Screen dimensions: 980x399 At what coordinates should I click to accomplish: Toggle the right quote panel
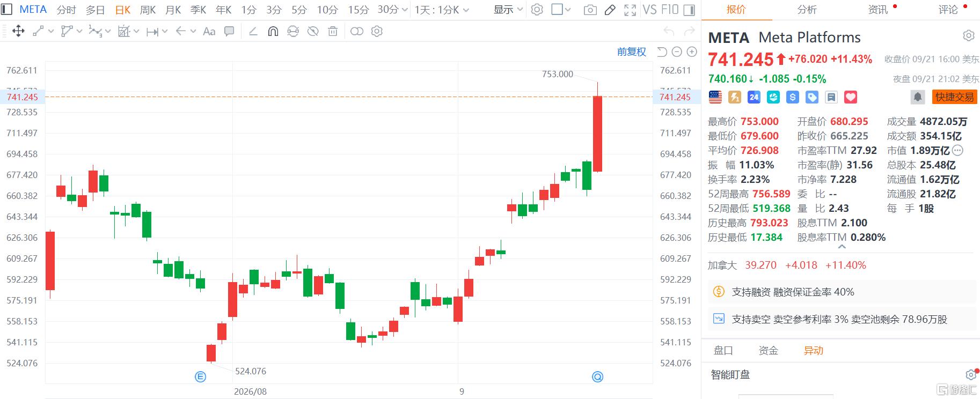[x=690, y=10]
